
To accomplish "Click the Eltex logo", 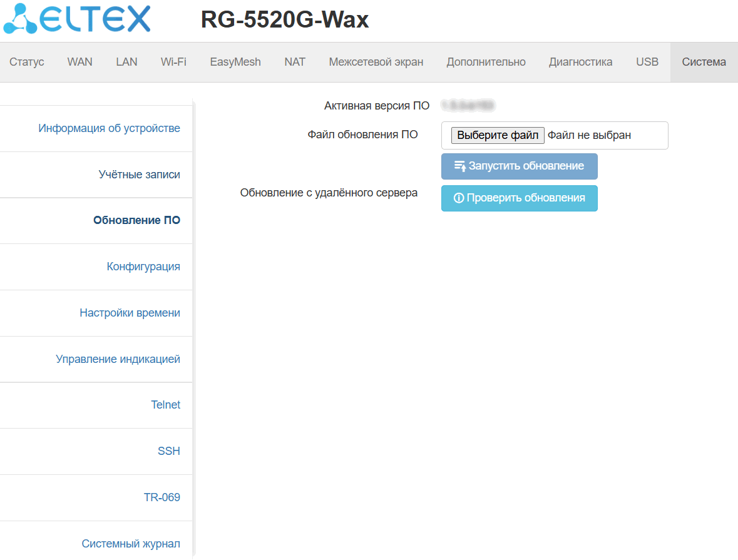I will (77, 19).
